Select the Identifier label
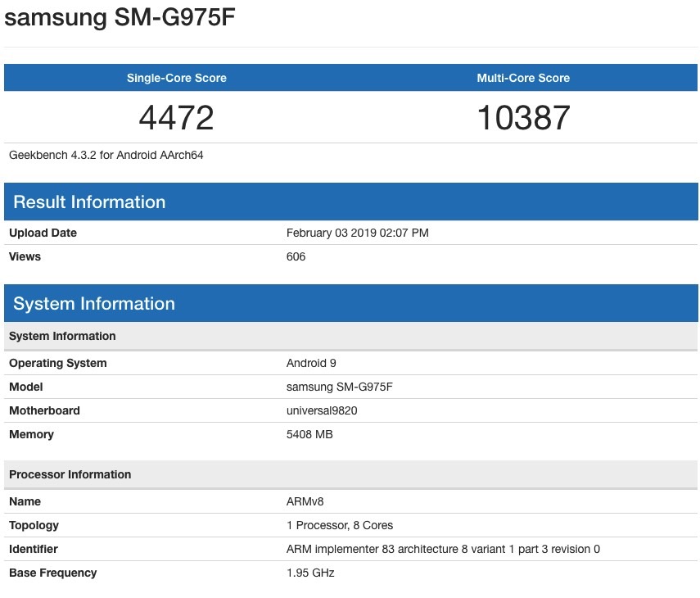 pyautogui.click(x=34, y=549)
